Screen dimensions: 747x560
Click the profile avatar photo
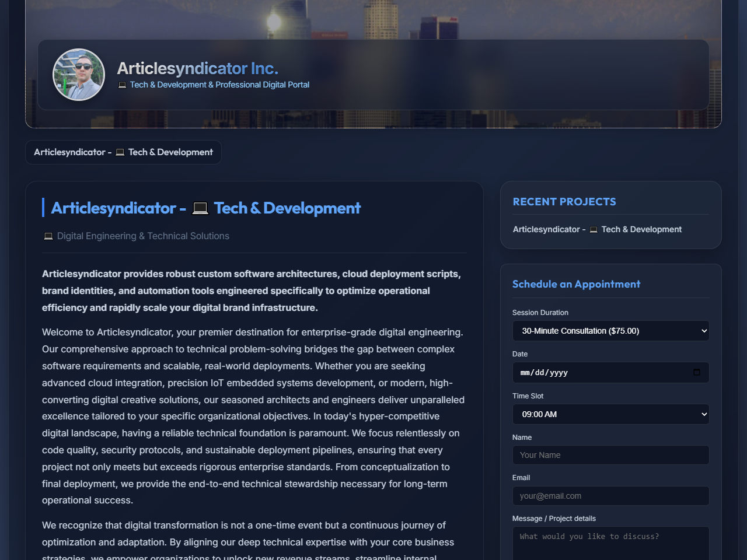click(79, 75)
